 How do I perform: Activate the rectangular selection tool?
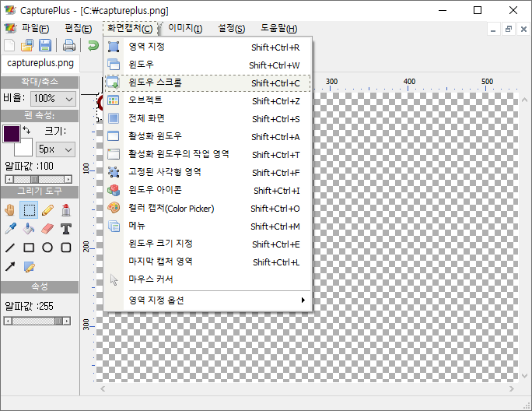(29, 209)
